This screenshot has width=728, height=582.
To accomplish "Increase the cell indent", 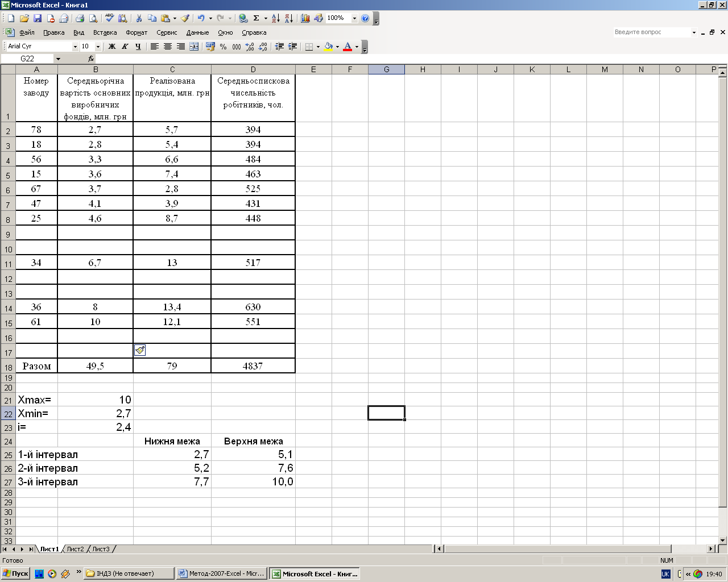I will (292, 47).
